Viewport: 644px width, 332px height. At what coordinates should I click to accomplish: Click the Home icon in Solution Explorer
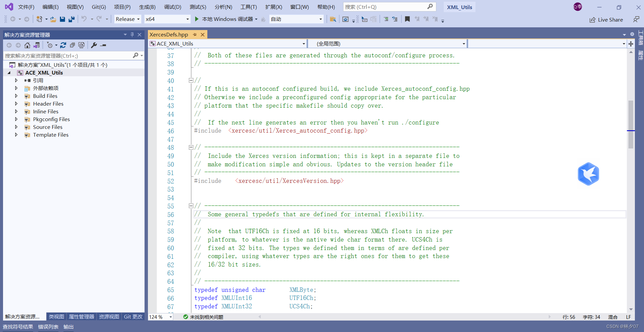click(x=27, y=45)
